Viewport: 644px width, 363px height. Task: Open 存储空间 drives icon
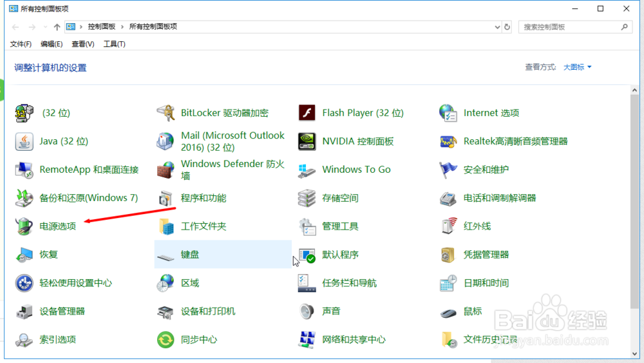(307, 198)
